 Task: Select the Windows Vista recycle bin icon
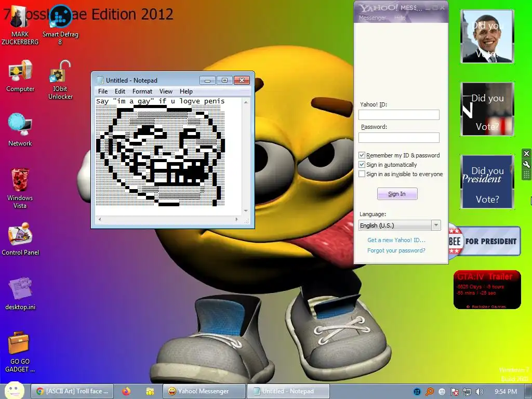[x=20, y=189]
